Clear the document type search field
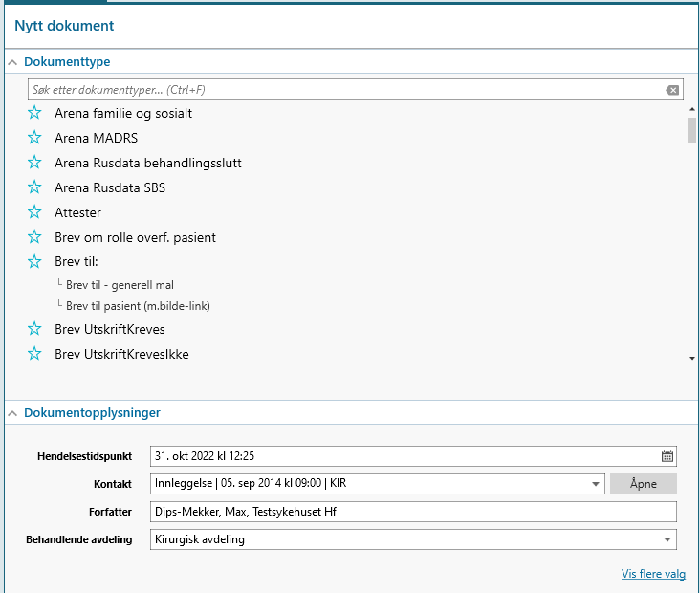Viewport: 700px width, 593px height. [672, 90]
